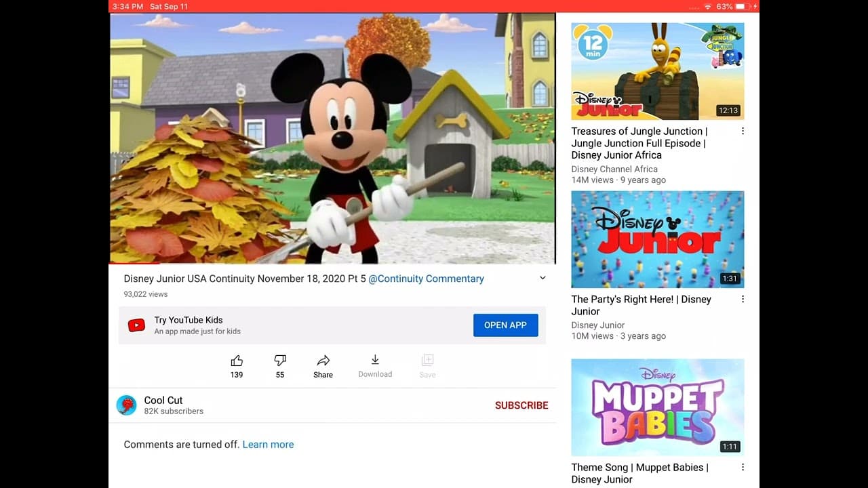Open the title 'Theme Song | Muppet Babies'
868x488 pixels.
639,473
